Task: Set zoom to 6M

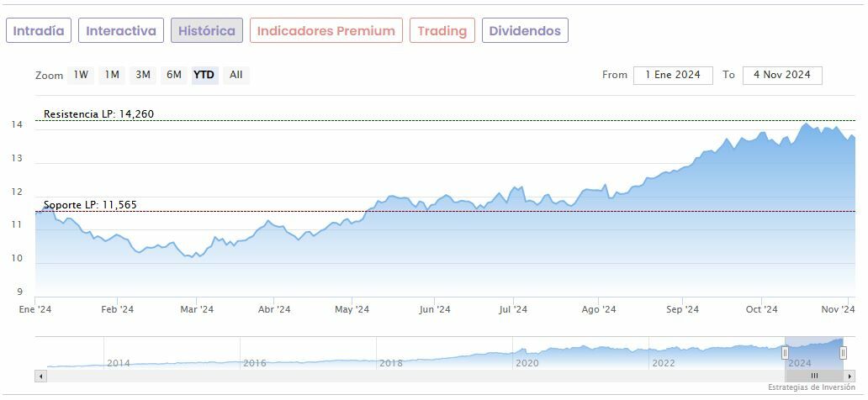Action: [174, 75]
